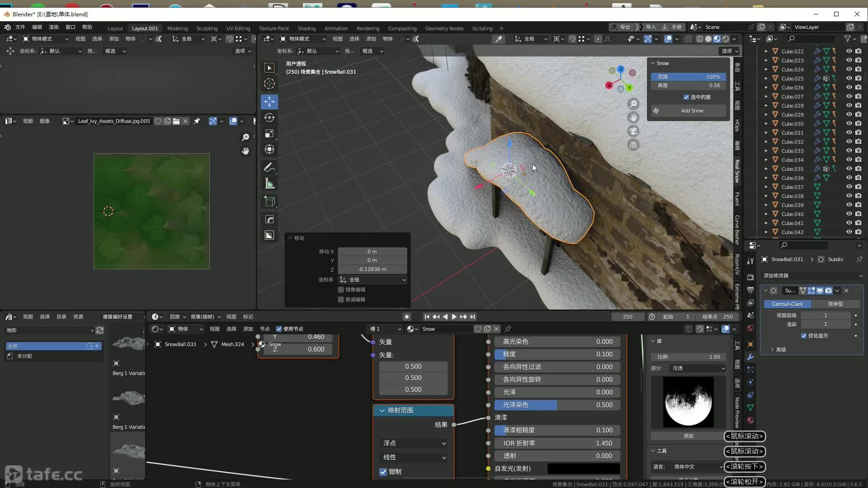Expand Cube.036 in the outliner
The image size is (868, 488).
(766, 178)
